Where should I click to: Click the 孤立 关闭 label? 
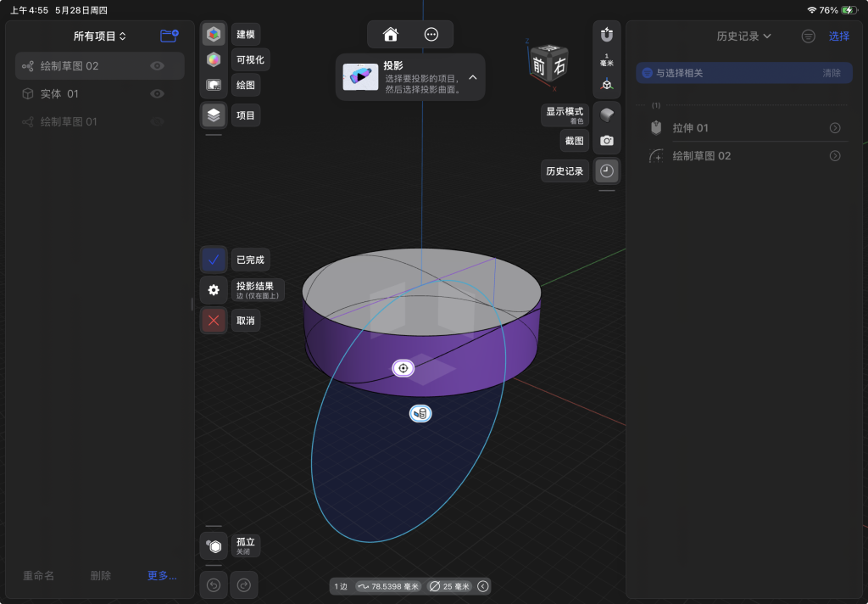(x=246, y=545)
